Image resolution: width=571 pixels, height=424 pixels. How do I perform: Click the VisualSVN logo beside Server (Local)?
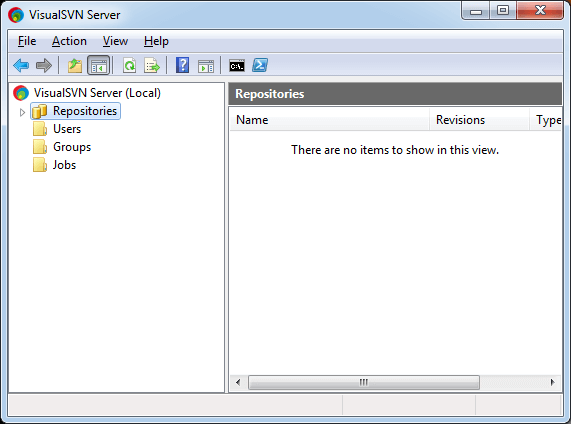point(21,93)
